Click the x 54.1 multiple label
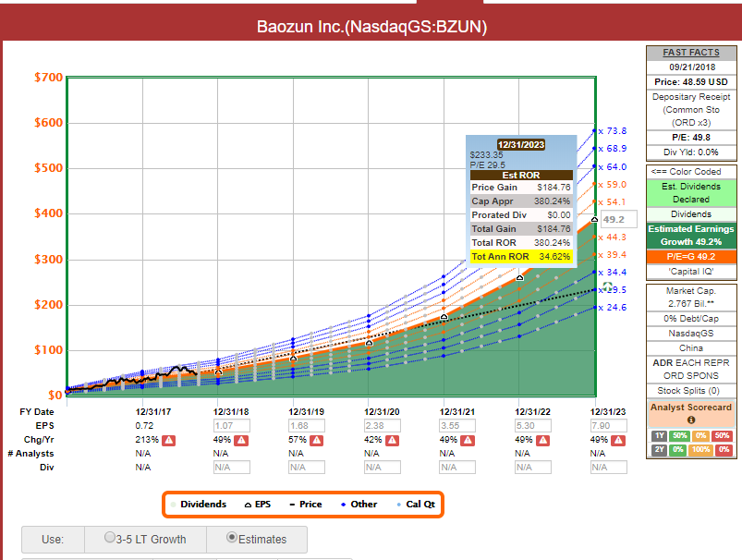 (x=612, y=202)
